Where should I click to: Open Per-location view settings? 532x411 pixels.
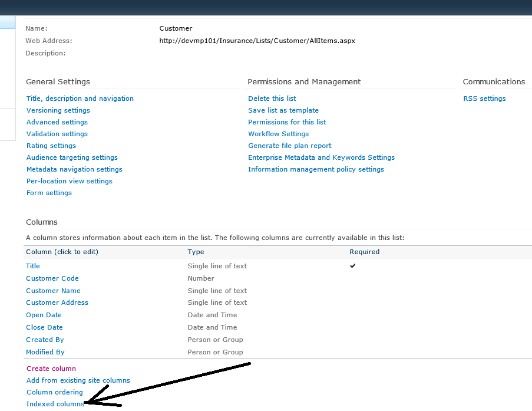click(69, 181)
